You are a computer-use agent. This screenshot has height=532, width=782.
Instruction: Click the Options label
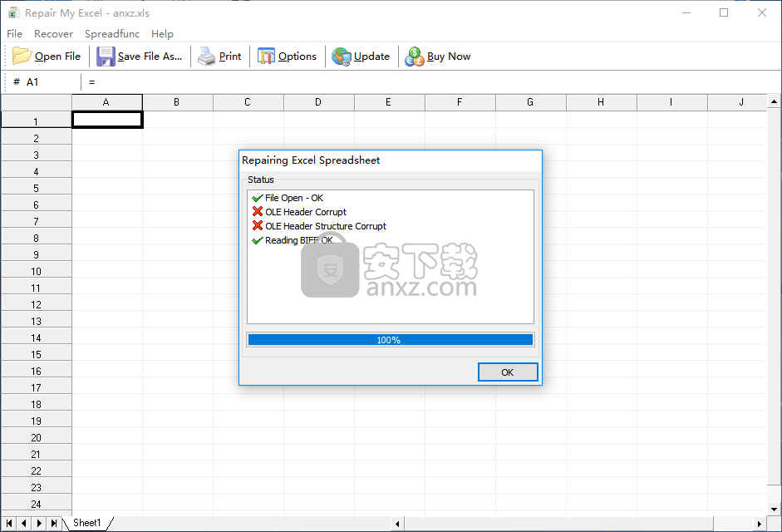click(298, 57)
